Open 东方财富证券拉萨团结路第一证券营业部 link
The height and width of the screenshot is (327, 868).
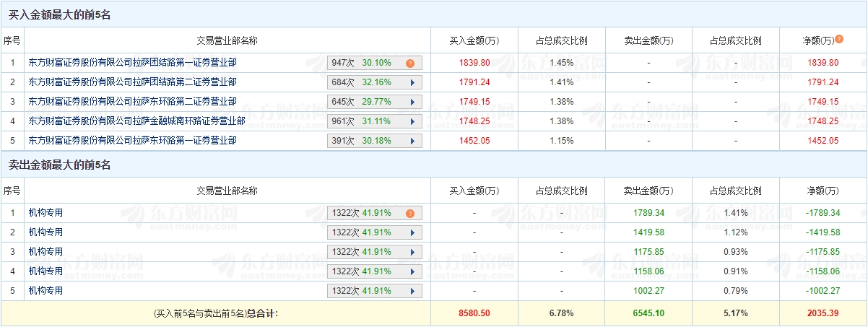coord(132,63)
